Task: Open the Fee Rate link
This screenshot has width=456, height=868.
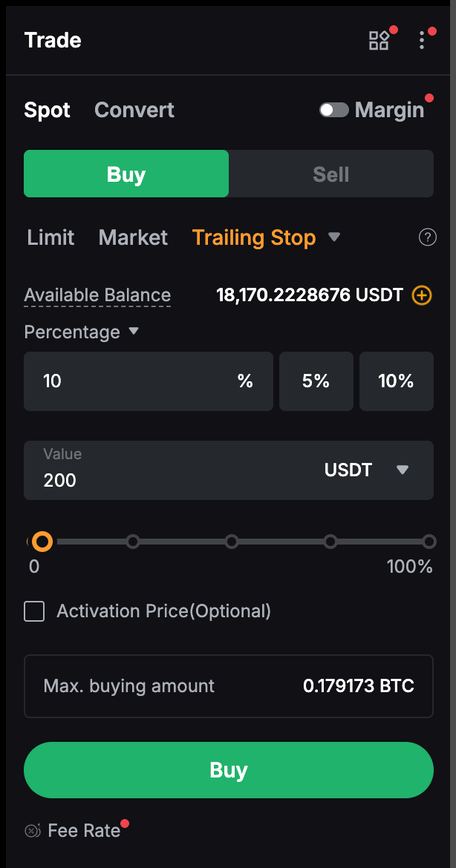Action: point(84,831)
